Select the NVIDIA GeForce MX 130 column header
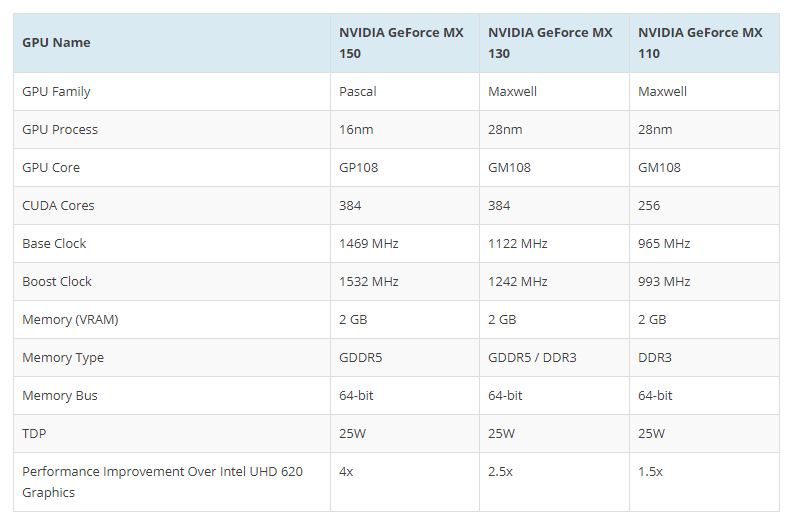 [x=550, y=42]
